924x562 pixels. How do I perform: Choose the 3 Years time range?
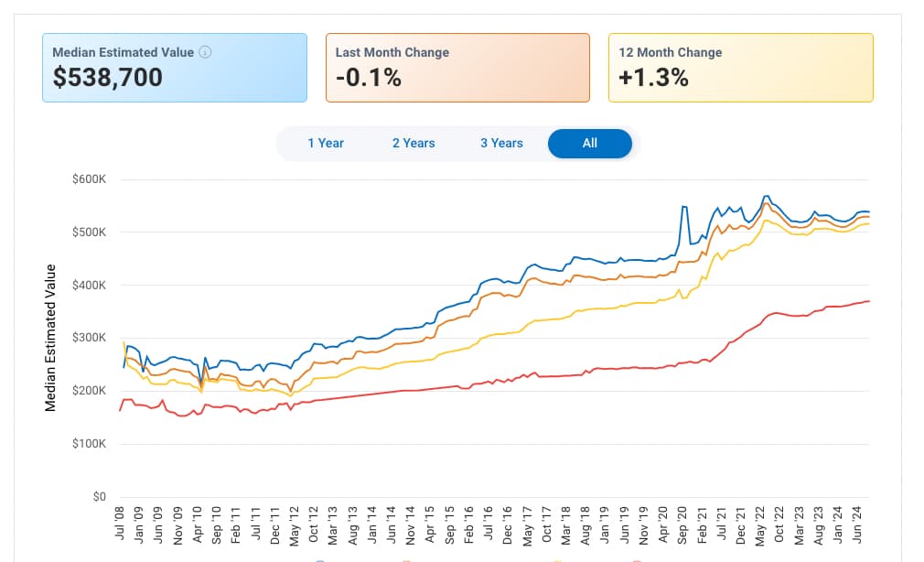501,143
